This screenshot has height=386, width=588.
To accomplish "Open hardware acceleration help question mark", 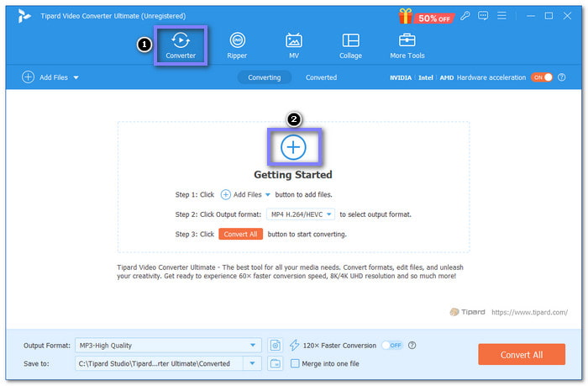I will pyautogui.click(x=561, y=77).
